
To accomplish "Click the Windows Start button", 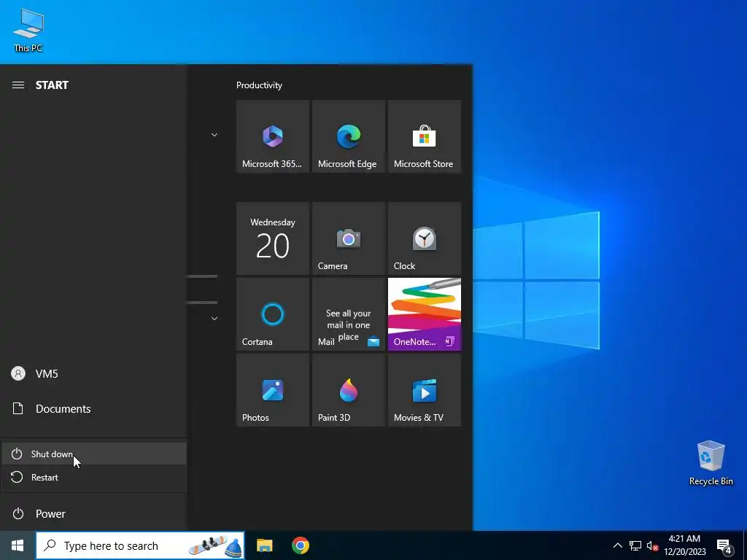I will click(18, 545).
